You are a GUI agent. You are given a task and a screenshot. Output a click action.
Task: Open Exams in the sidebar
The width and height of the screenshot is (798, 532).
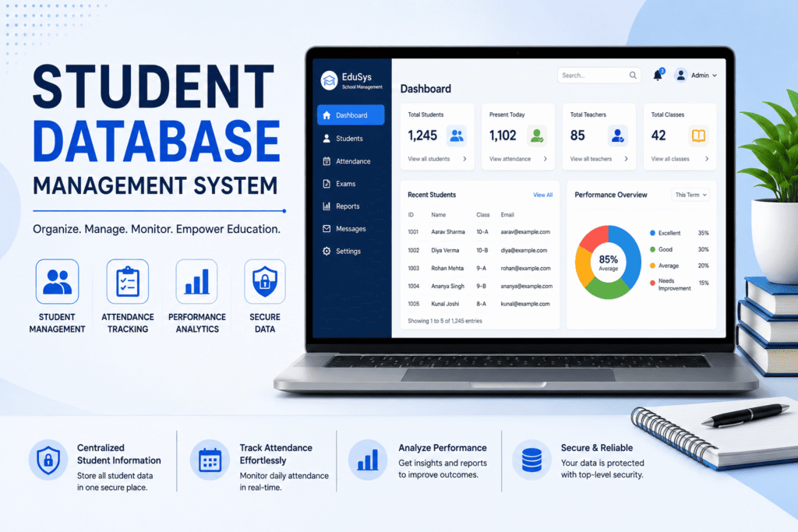pyautogui.click(x=351, y=184)
